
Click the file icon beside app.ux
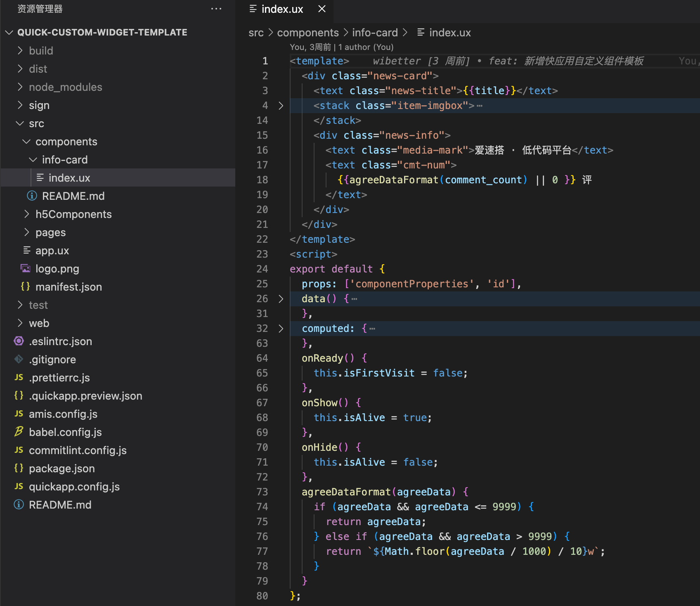pos(27,250)
